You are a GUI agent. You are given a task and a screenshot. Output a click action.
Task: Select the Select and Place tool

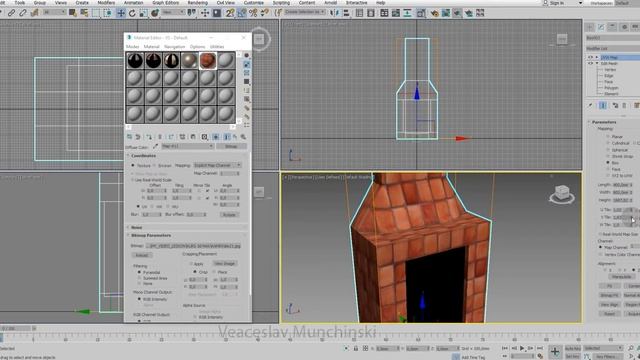tap(155, 13)
